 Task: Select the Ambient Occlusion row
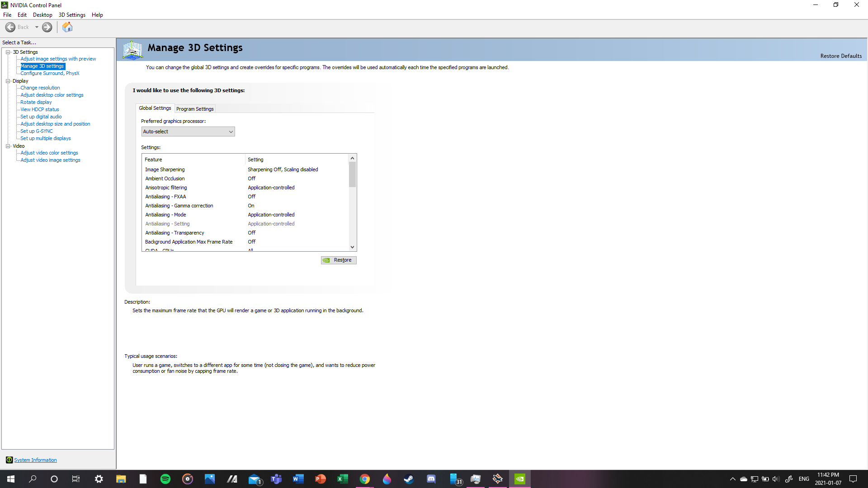tap(245, 178)
